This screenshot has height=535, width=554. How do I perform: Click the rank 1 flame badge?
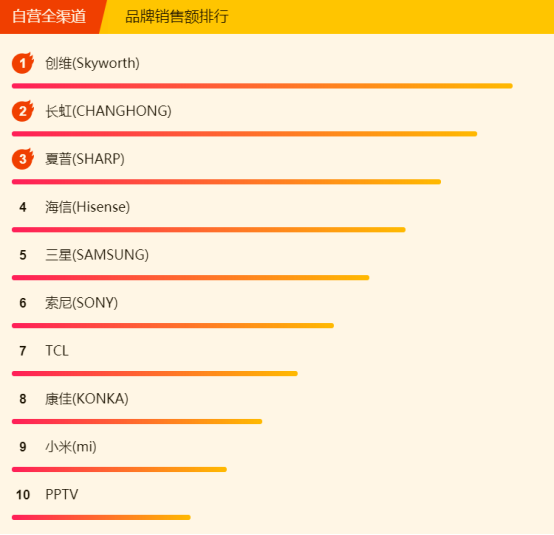23,63
